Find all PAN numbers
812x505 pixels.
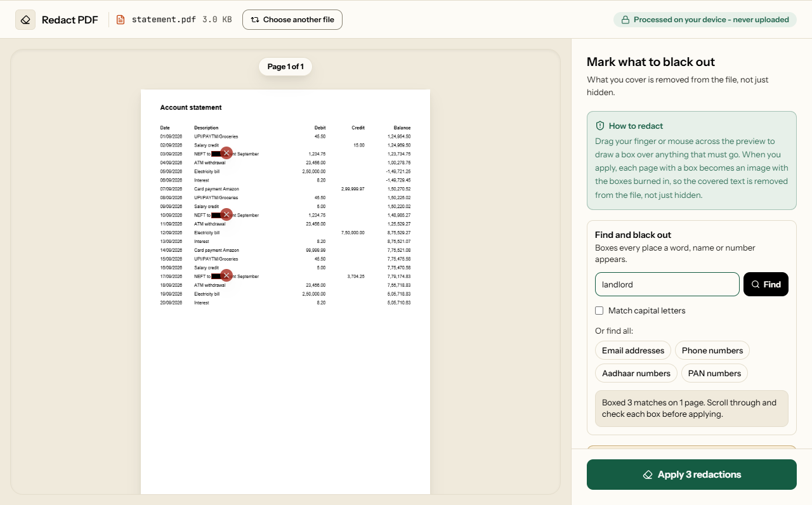pos(714,373)
